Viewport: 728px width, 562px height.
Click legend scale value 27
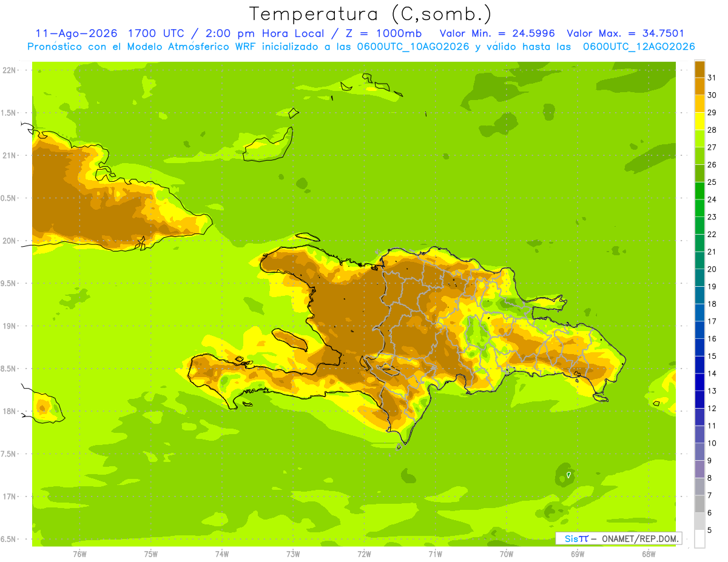point(712,147)
